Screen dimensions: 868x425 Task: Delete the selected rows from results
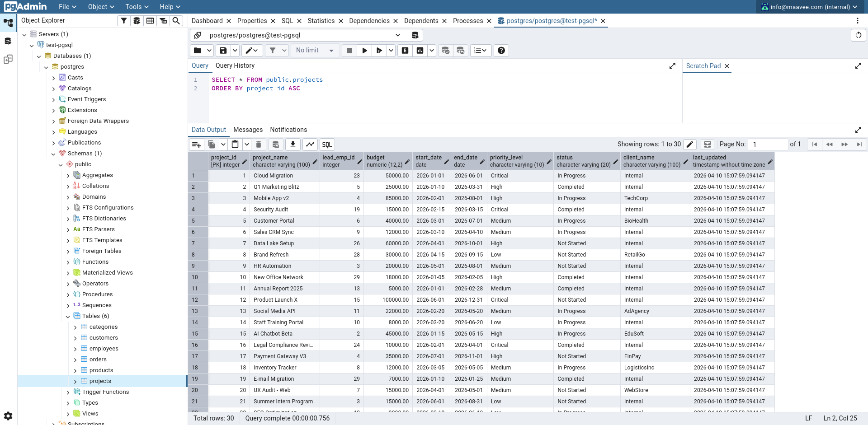click(259, 144)
